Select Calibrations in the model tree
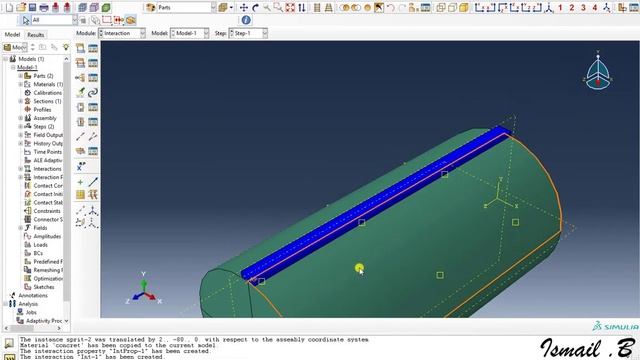The height and width of the screenshot is (360, 640). tap(47, 93)
